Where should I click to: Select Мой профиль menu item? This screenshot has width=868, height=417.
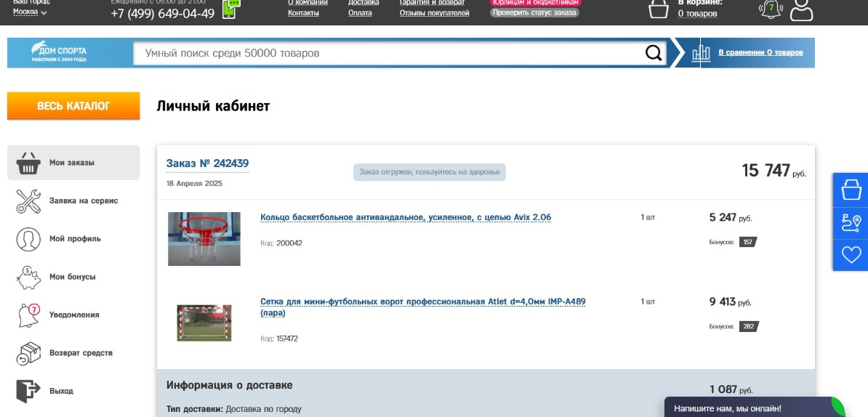tap(75, 239)
